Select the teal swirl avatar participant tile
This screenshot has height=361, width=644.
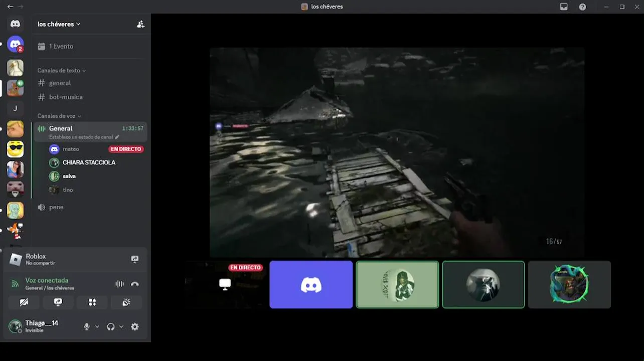tap(569, 285)
